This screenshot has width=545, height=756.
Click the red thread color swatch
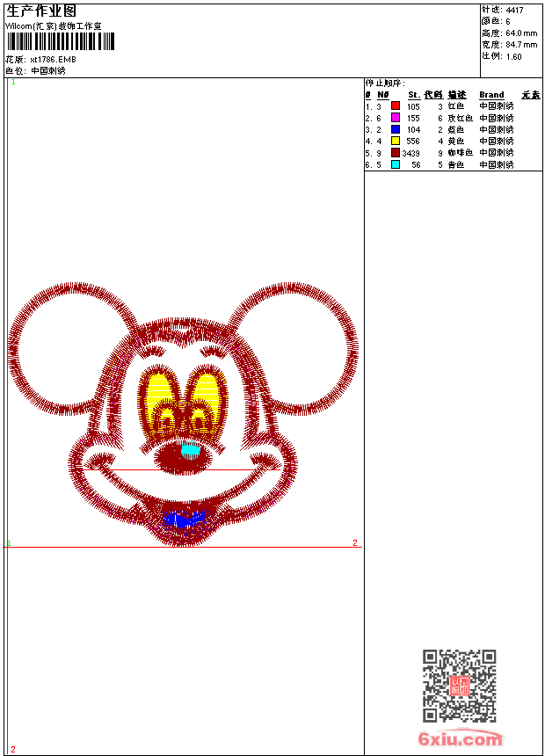click(x=396, y=105)
